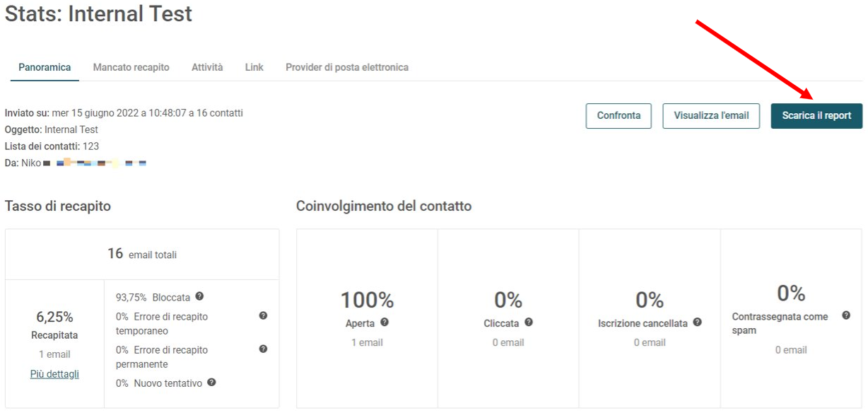The image size is (868, 413).
Task: Click Visualizza l'email button
Action: [711, 116]
